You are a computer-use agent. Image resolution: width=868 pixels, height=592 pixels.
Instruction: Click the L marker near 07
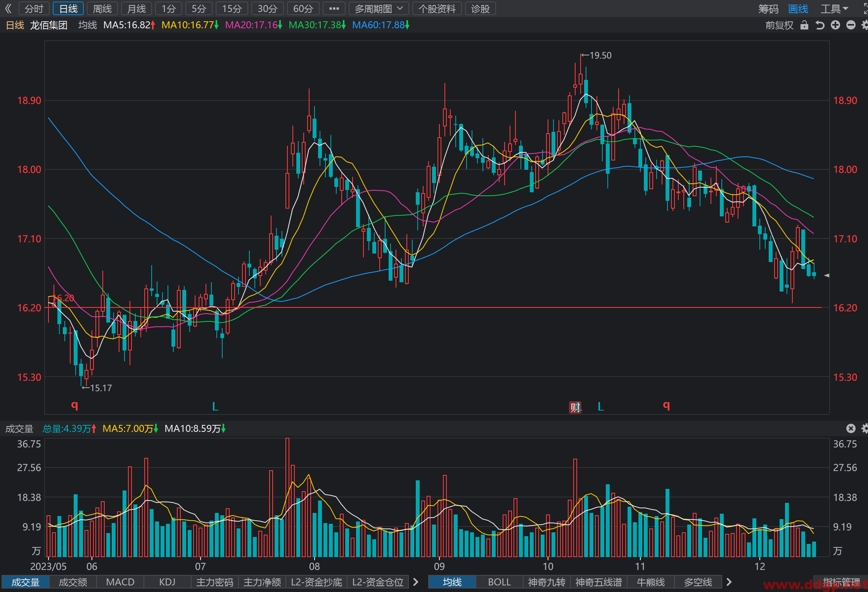[x=215, y=407]
